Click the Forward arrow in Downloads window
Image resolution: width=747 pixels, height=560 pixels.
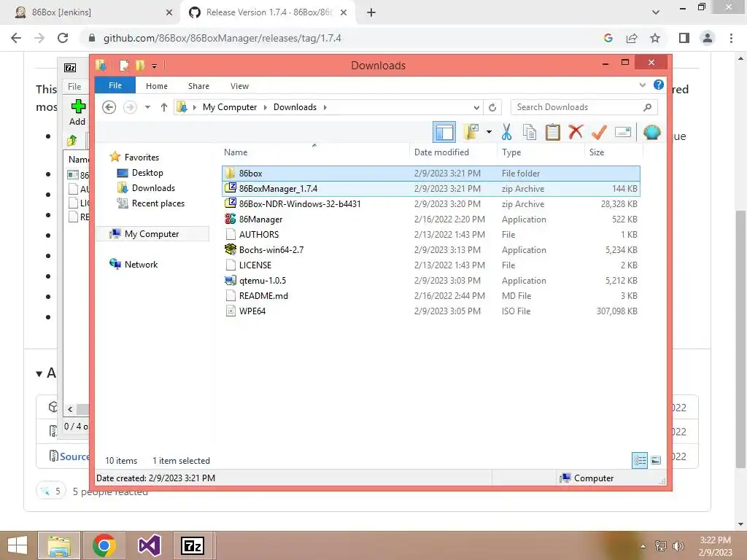pos(130,107)
